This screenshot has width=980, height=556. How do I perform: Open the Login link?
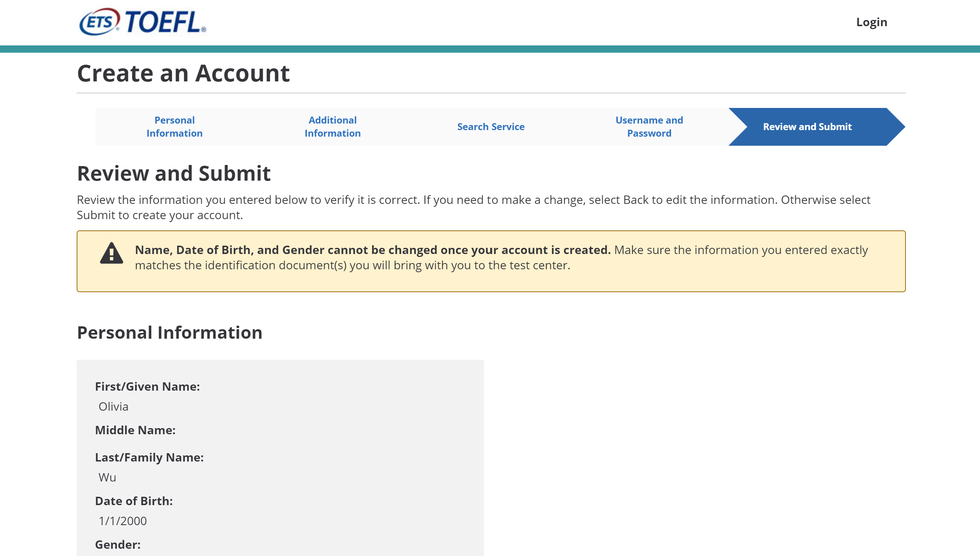pyautogui.click(x=871, y=22)
